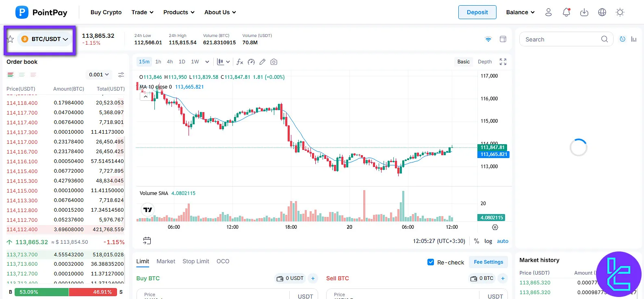Take a chart snapshot with camera icon
The image size is (644, 299).
[x=274, y=62]
